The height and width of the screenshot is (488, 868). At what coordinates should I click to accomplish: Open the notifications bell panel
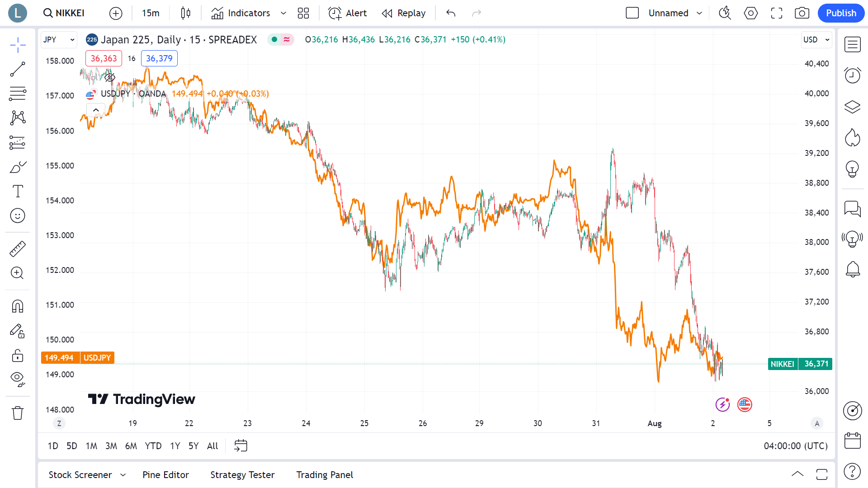pos(852,269)
